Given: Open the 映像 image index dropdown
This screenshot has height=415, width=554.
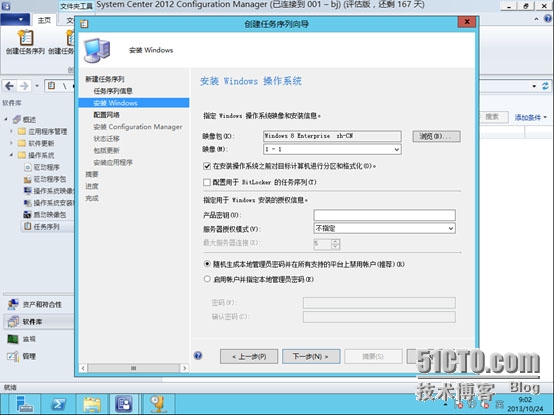Looking at the screenshot, I should 397,149.
